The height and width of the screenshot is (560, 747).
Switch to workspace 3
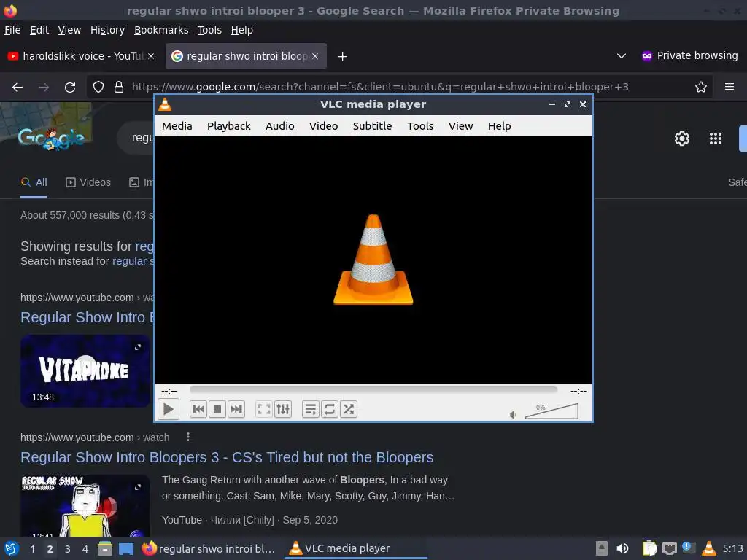68,549
